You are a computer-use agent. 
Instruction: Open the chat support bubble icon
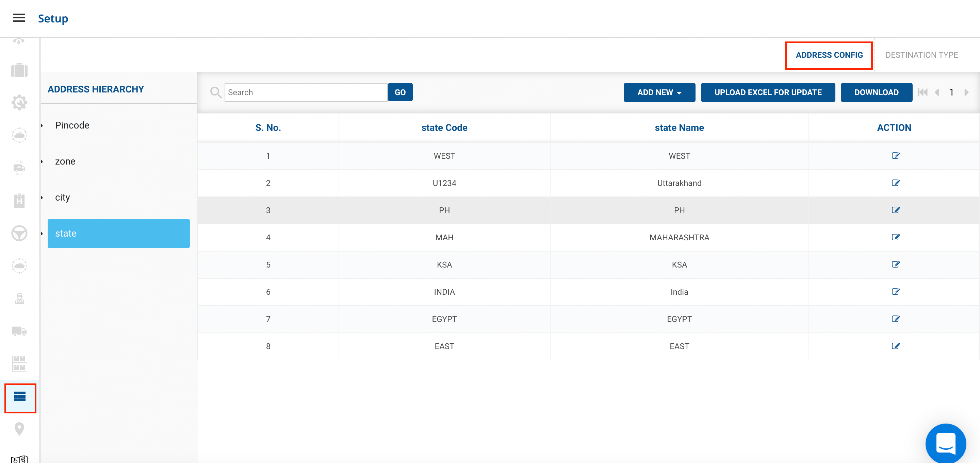pos(945,443)
